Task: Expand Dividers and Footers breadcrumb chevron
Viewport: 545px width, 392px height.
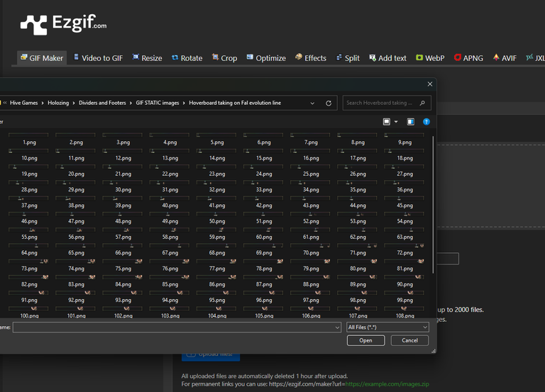Action: pyautogui.click(x=131, y=103)
